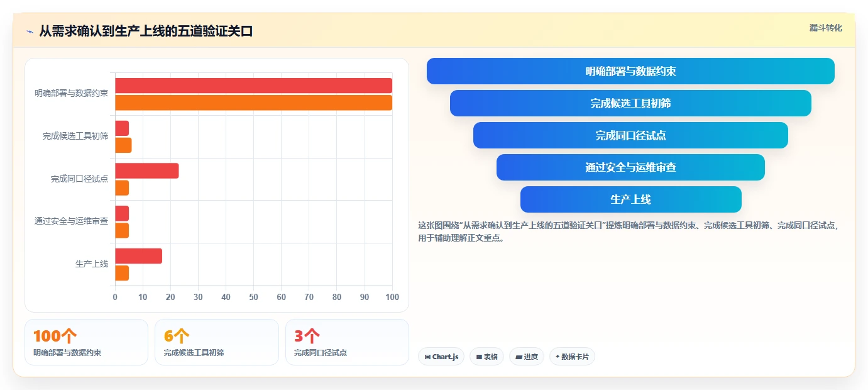Click the 100个 value in stat card

(55, 337)
